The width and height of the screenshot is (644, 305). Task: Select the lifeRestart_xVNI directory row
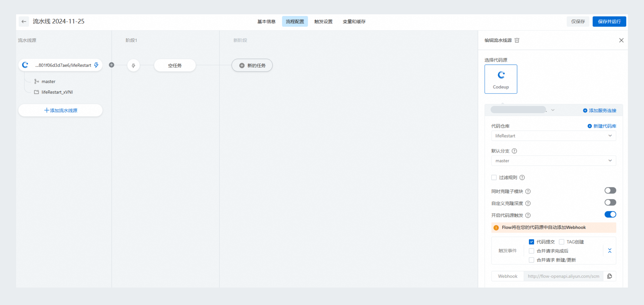pyautogui.click(x=53, y=92)
